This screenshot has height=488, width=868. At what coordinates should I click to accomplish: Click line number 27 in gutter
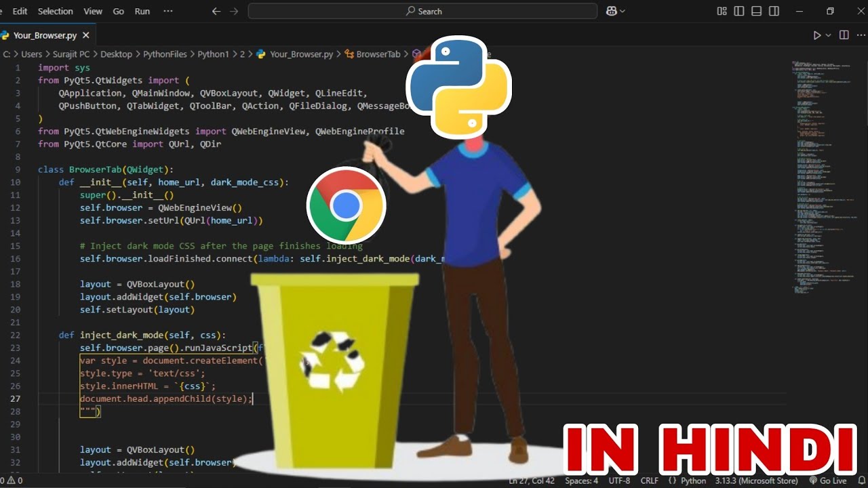click(15, 399)
